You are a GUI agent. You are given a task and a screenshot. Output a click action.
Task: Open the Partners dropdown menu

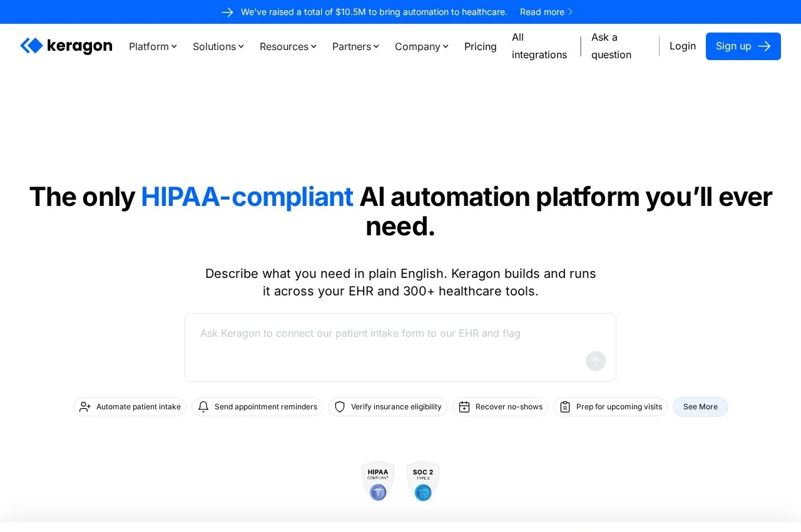pos(355,46)
